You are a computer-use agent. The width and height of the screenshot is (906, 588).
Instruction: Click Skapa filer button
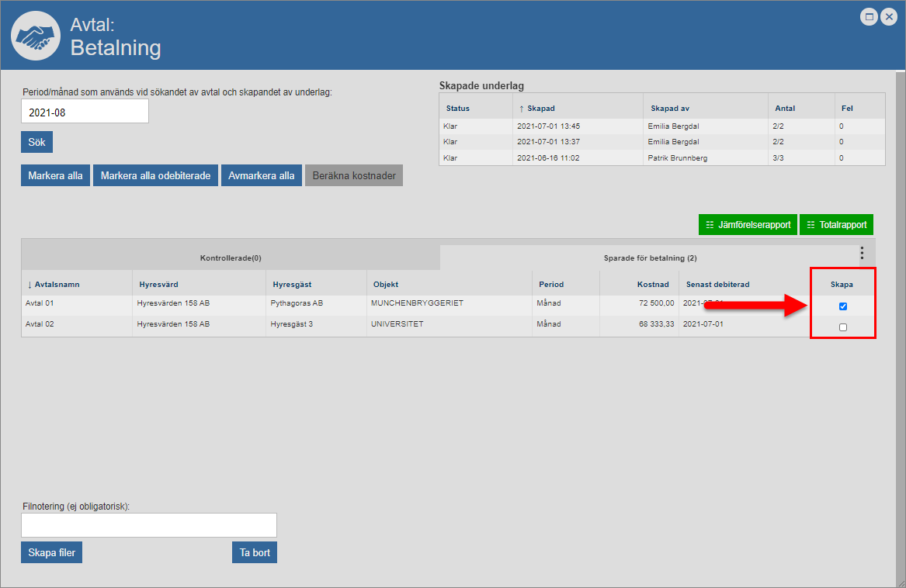click(x=51, y=552)
